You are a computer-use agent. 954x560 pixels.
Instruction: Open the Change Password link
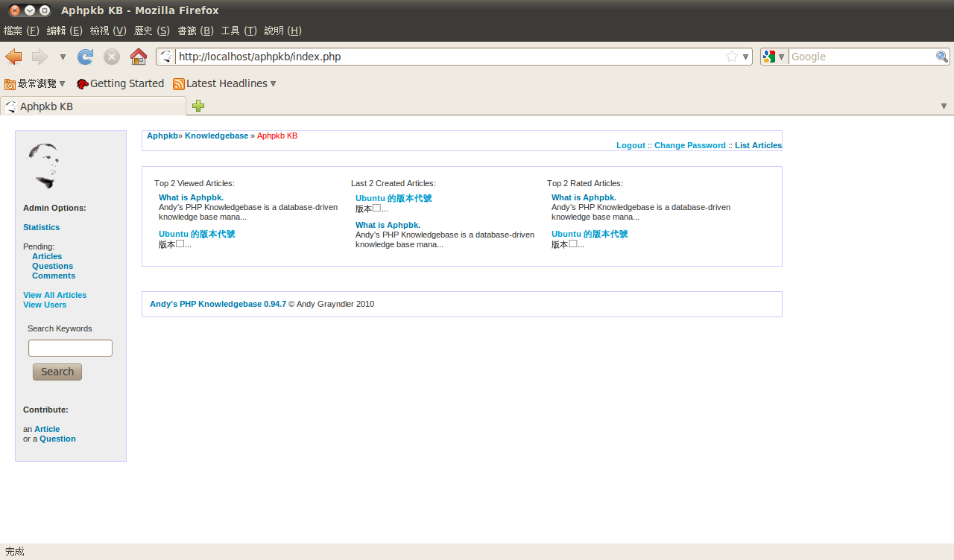pos(690,145)
